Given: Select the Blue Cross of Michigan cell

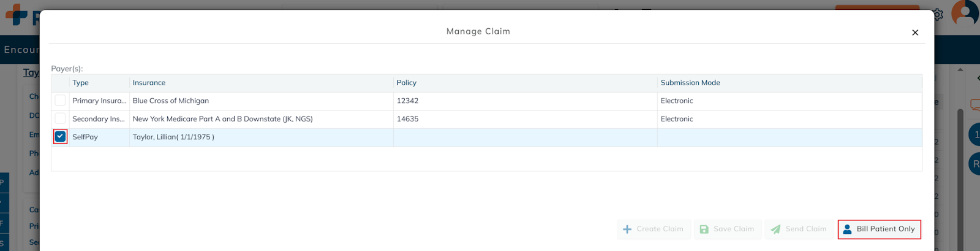Looking at the screenshot, I should click(171, 101).
